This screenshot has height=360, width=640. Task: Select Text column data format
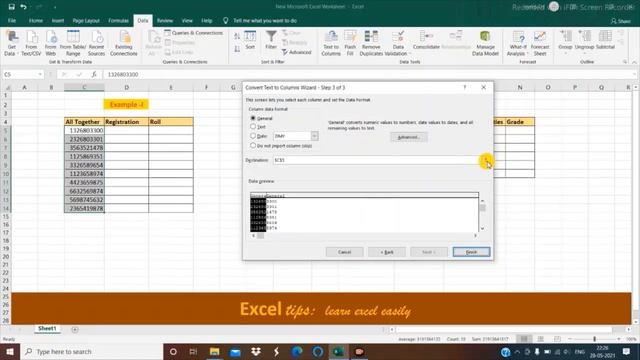click(253, 127)
